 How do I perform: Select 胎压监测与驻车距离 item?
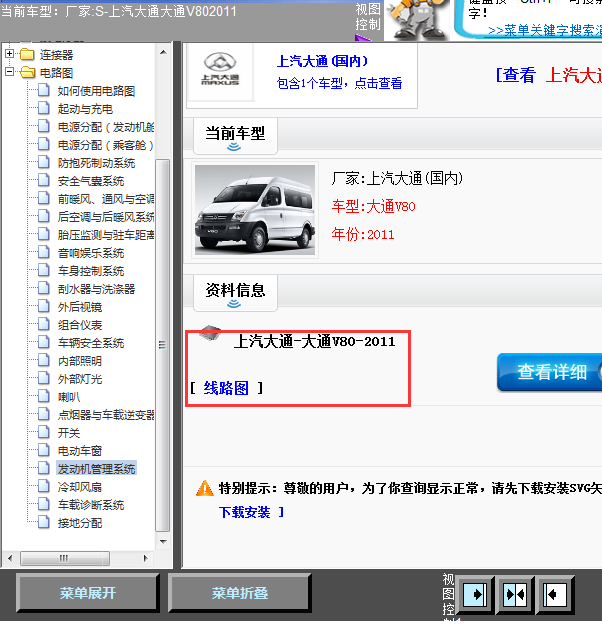pyautogui.click(x=106, y=235)
